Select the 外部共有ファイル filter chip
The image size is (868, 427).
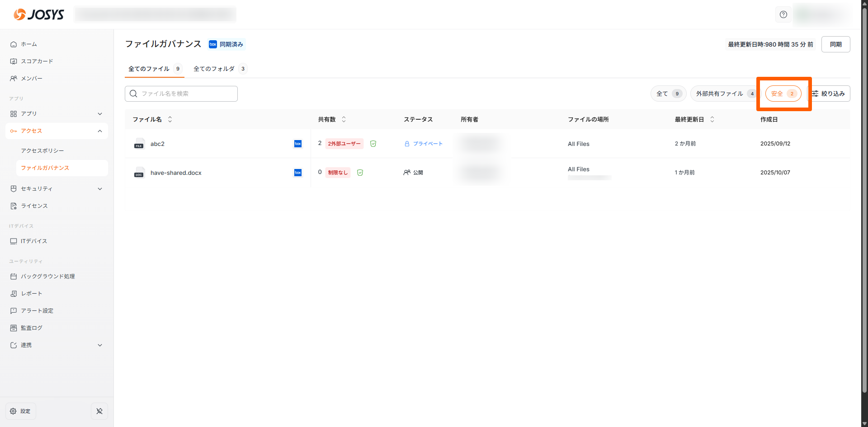click(723, 94)
